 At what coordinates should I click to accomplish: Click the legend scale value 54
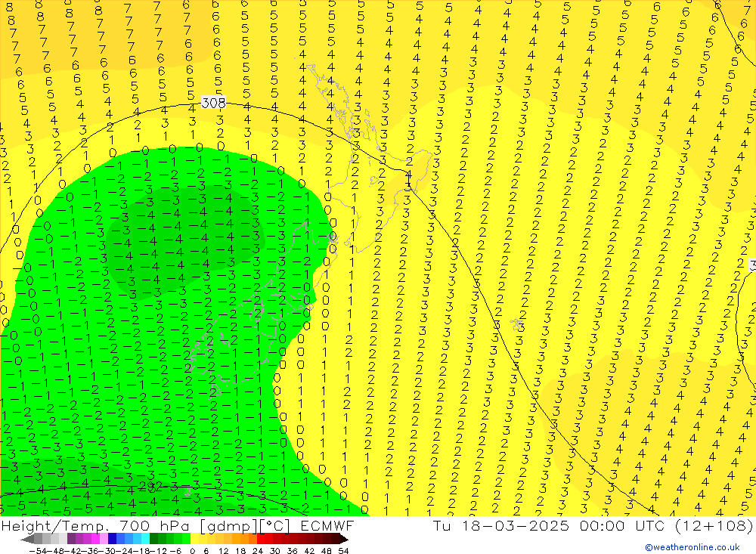[343, 551]
